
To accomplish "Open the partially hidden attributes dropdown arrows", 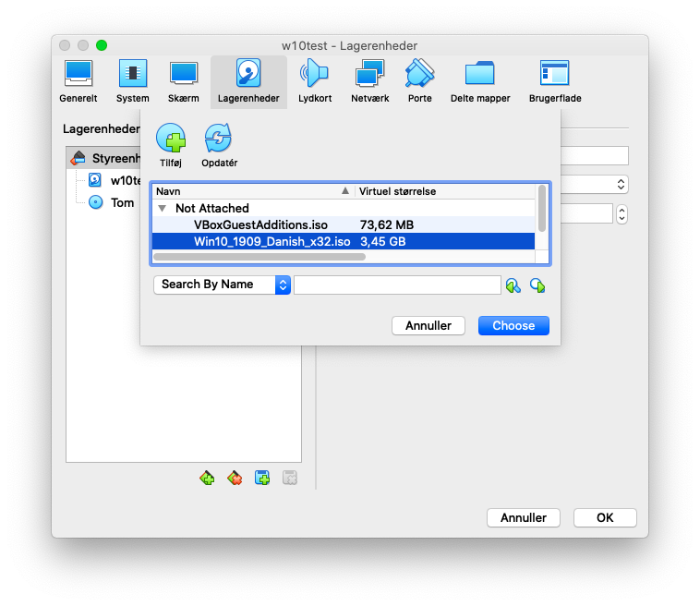I will tap(621, 185).
